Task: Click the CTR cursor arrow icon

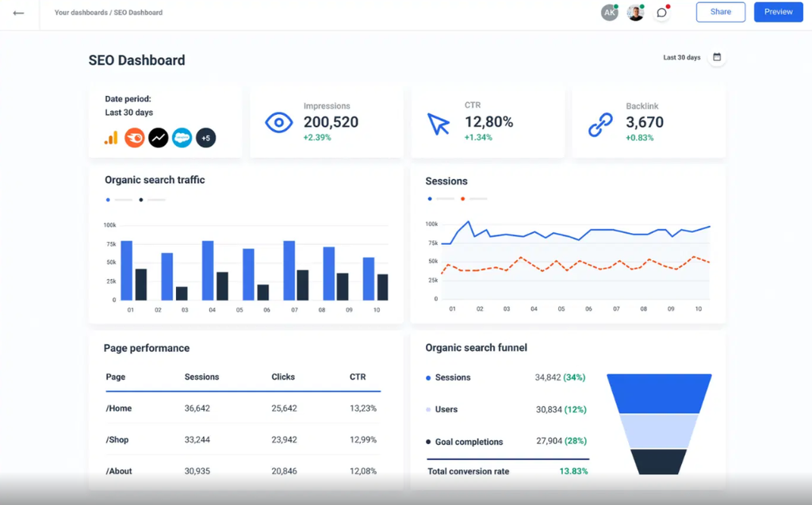Action: click(x=438, y=124)
